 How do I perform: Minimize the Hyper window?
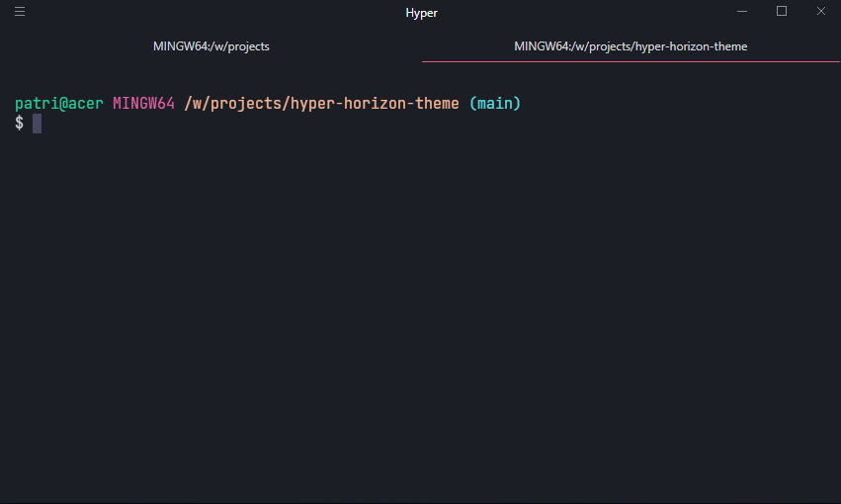[742, 11]
